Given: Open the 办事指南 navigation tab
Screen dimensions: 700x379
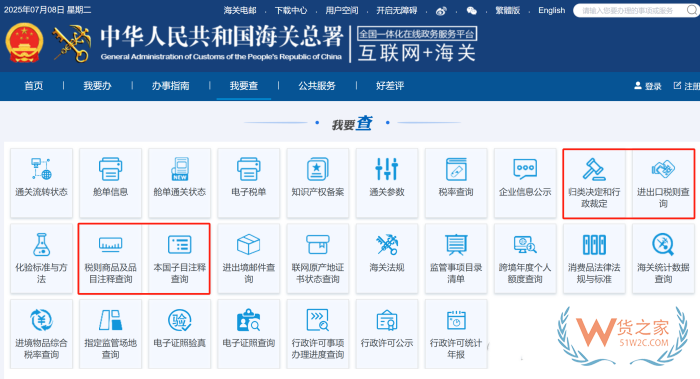Looking at the screenshot, I should (x=170, y=86).
